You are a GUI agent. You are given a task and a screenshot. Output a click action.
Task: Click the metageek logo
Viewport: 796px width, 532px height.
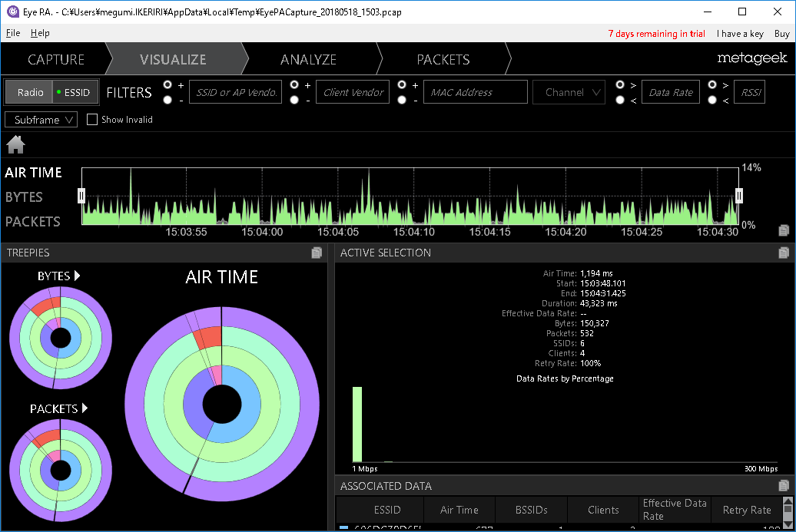[x=752, y=58]
